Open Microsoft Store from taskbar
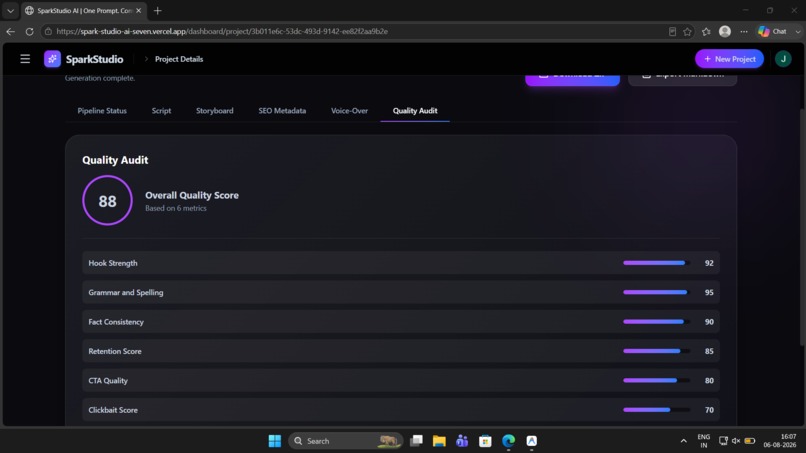The width and height of the screenshot is (806, 453). (485, 441)
